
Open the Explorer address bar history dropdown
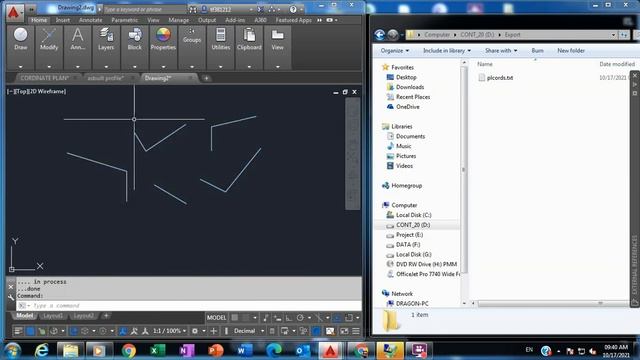click(613, 35)
